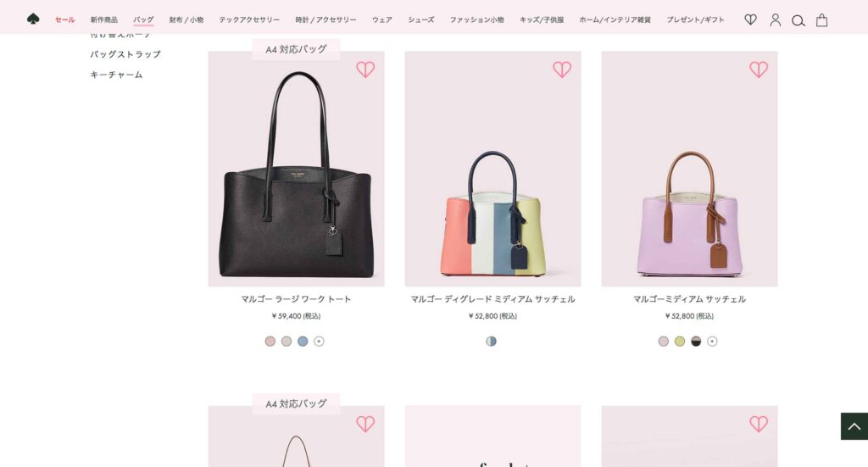Viewport: 868px width, 467px height.
Task: Select the yellow-green swatch for lilac satchel
Action: point(680,342)
